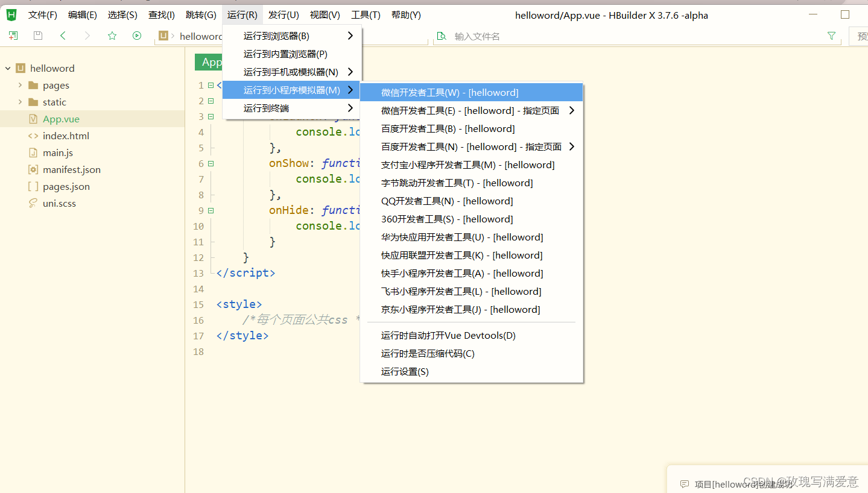Fold code at line 3
868x493 pixels.
(211, 116)
